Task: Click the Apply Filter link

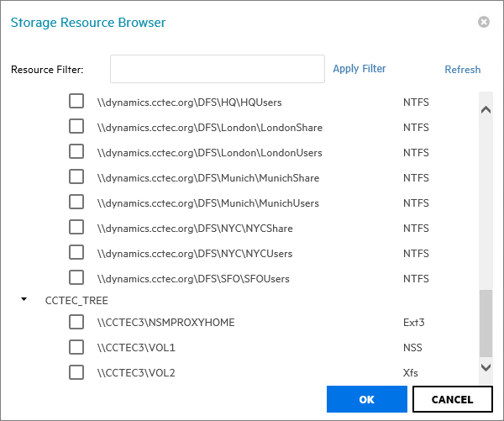Action: coord(360,69)
